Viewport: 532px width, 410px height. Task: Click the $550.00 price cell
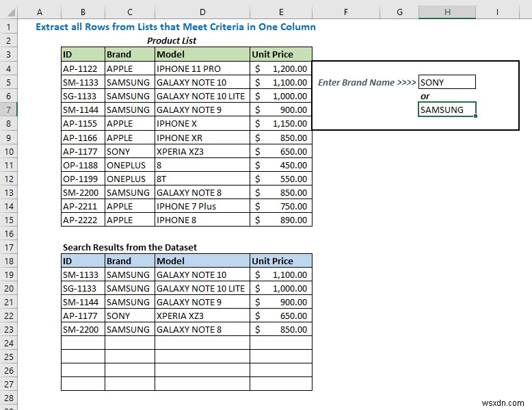tap(281, 179)
